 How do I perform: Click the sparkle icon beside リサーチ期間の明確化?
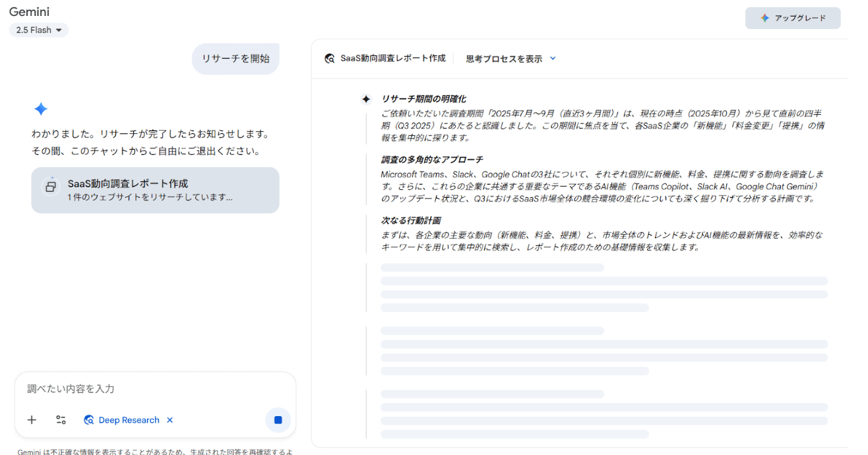(366, 99)
